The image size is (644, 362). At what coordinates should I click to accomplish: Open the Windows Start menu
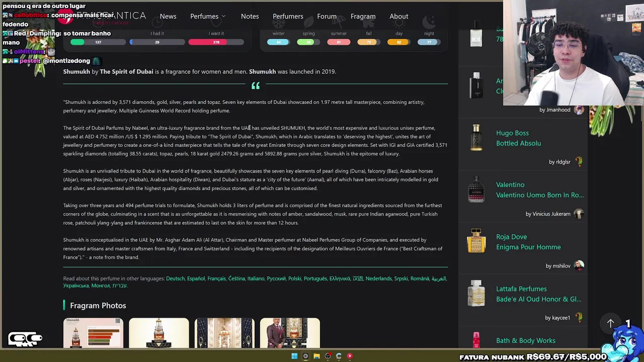(x=294, y=356)
